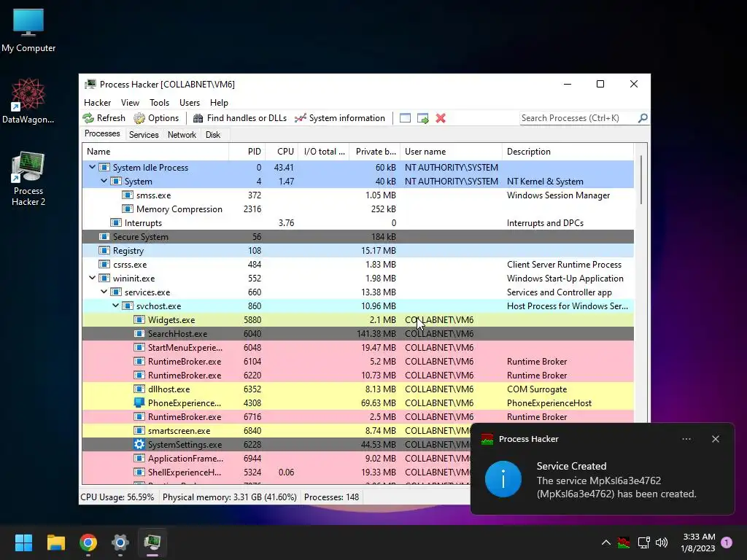Viewport: 747px width, 560px height.
Task: Select the smartscreen.exe process row
Action: point(276,430)
